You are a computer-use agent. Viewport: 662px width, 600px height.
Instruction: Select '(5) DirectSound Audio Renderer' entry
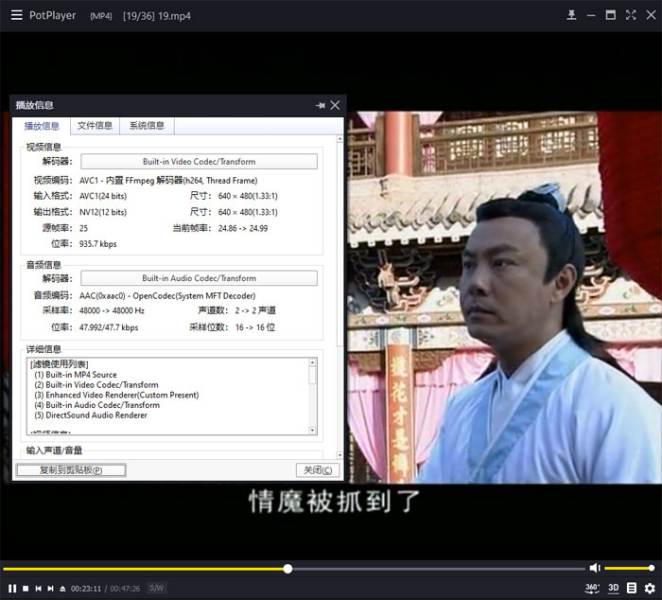91,415
